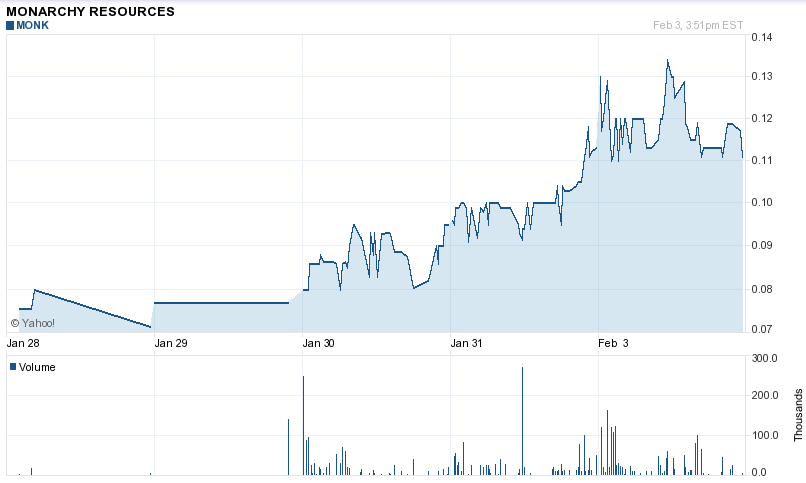Click the Feb 3, 3:51pm EST timestamp
This screenshot has height=483, width=806.
click(x=697, y=25)
